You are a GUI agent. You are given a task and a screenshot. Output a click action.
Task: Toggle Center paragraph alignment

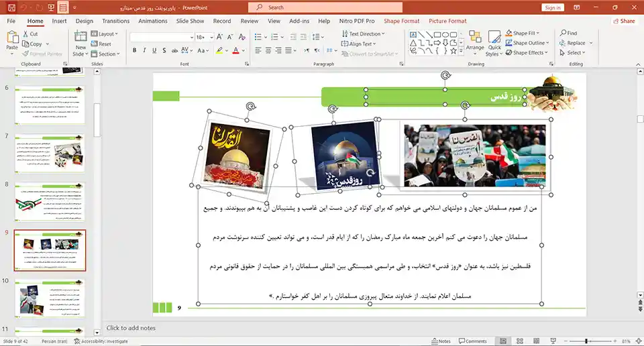268,50
